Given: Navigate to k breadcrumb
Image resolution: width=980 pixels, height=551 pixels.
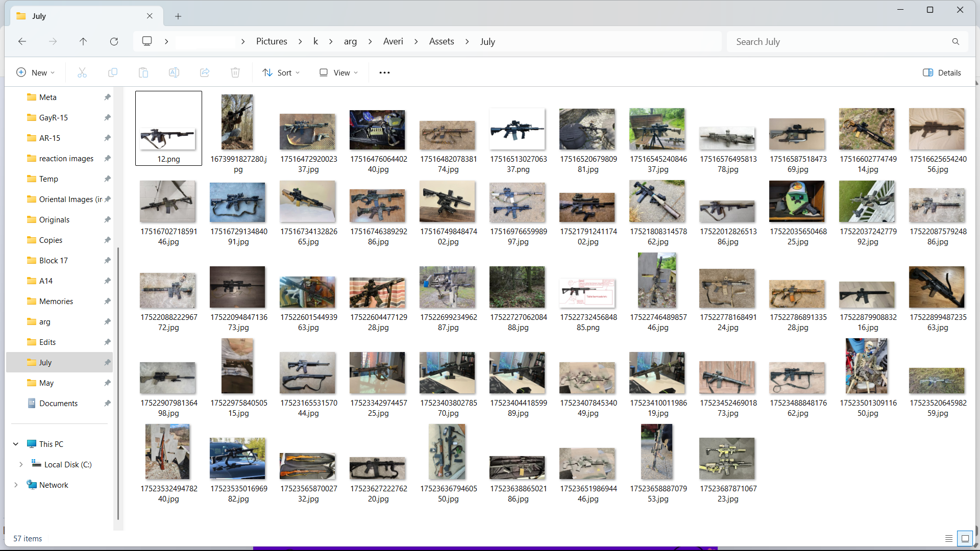Looking at the screenshot, I should point(315,41).
